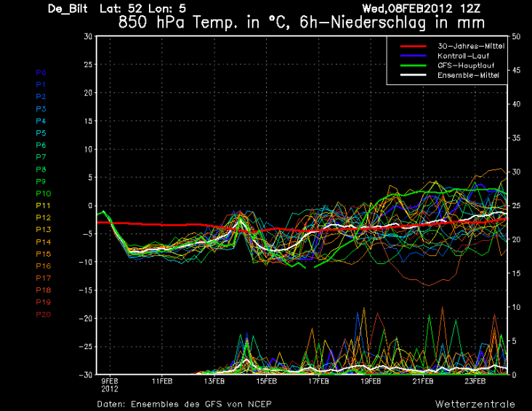Click the 30 value on temperature axis
This screenshot has width=532, height=411.
pos(88,36)
